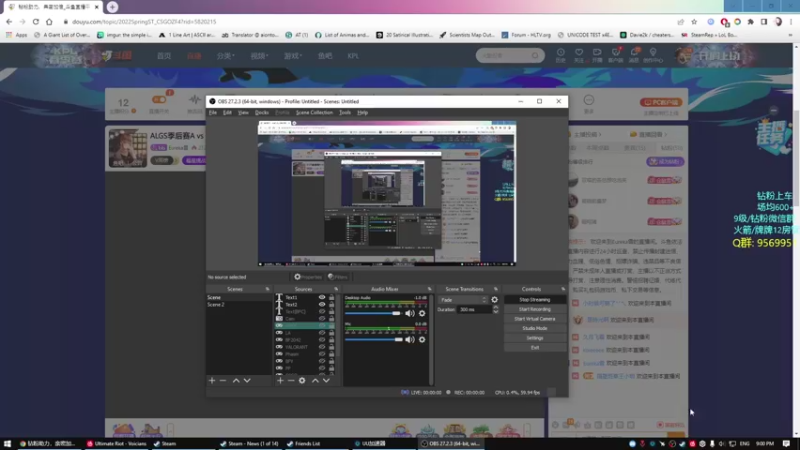800x450 pixels.
Task: Pop out the Sources dock panel
Action: [336, 289]
